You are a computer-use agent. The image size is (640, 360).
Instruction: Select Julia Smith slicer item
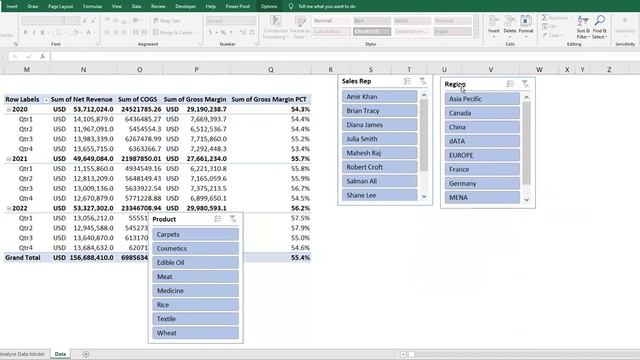click(x=380, y=139)
